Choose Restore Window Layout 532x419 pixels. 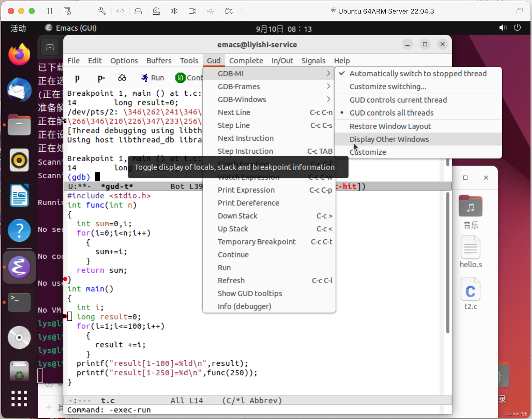[x=418, y=126]
